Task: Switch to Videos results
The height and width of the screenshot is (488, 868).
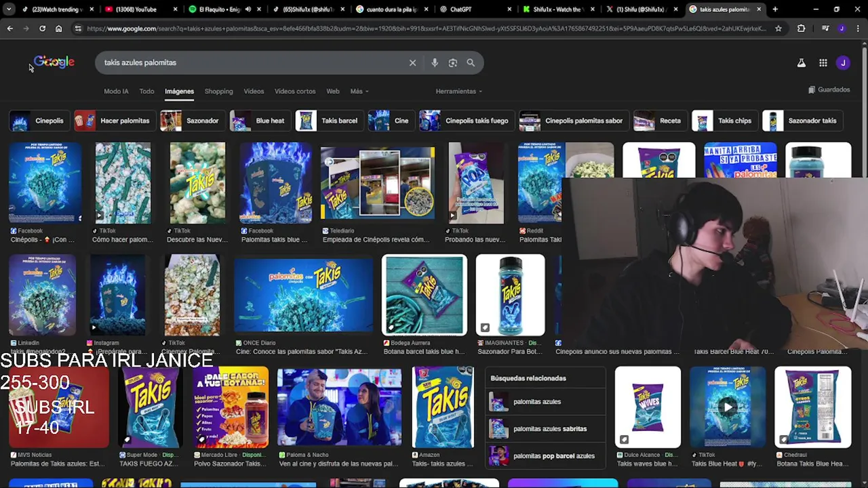Action: pos(254,91)
